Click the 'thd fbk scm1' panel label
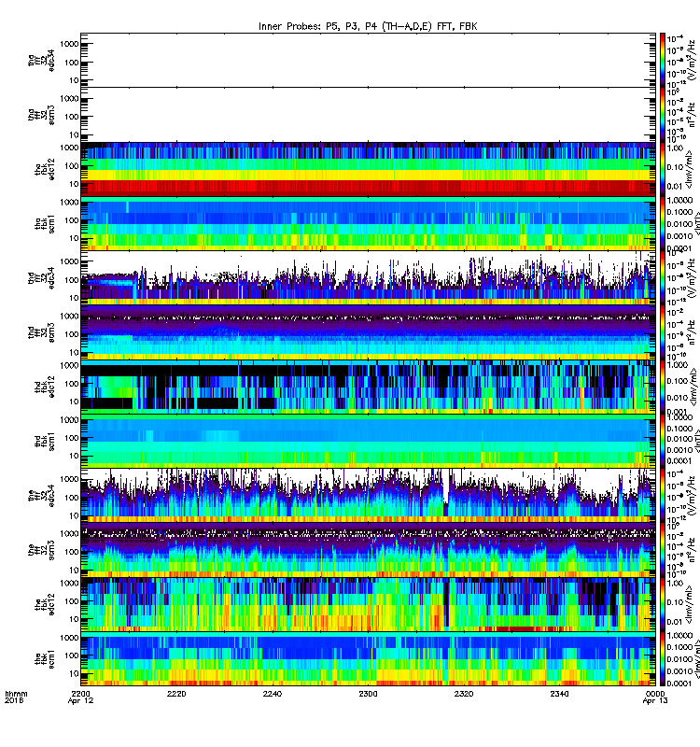Screen dimensions: 700x747 (45, 442)
